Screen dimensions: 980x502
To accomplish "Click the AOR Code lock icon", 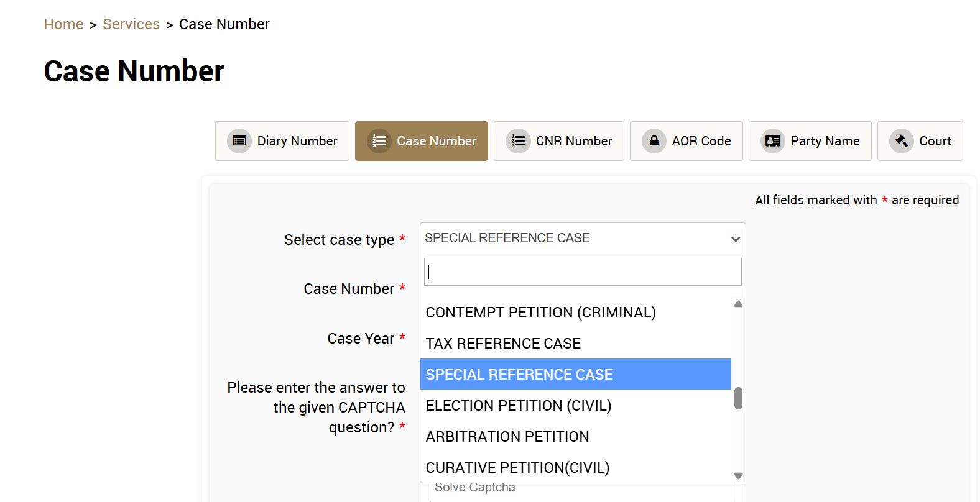I will 654,141.
